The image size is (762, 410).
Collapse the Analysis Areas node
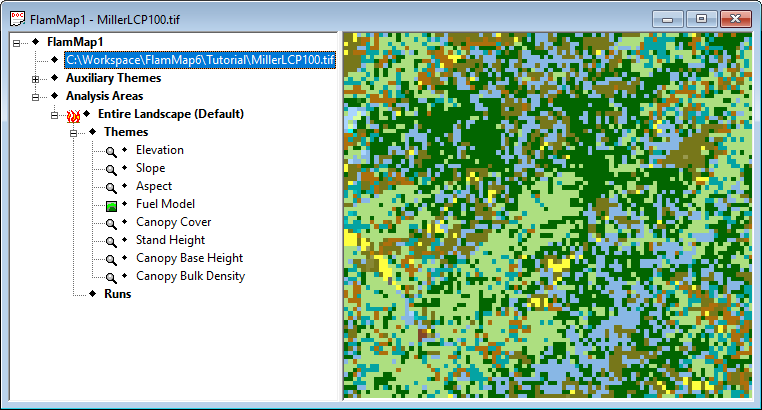point(35,97)
